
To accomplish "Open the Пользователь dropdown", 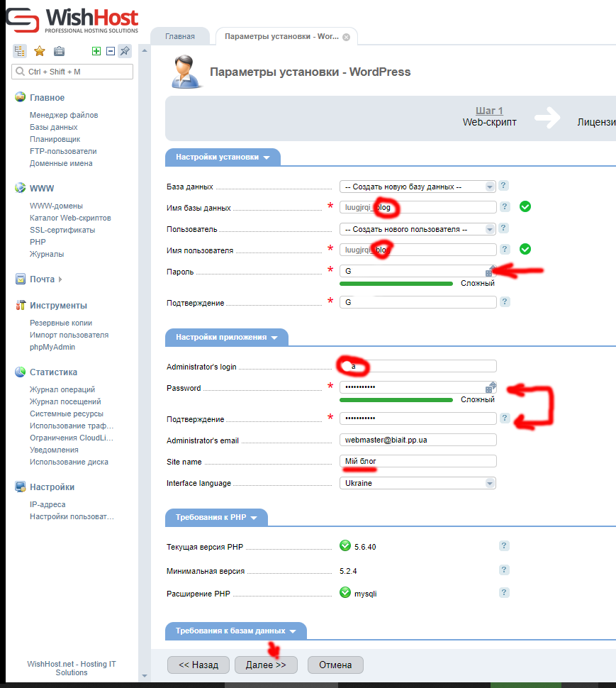I will click(x=418, y=229).
